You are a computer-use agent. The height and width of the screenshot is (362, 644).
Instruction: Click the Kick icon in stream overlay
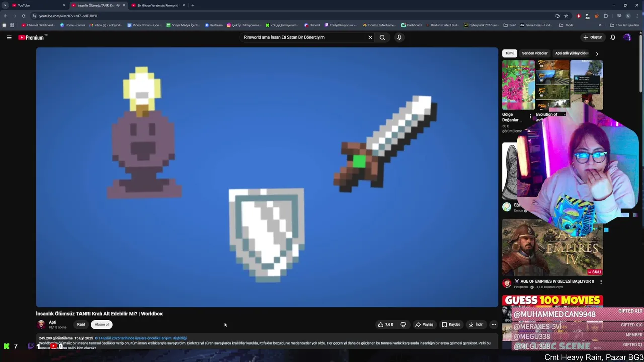[x=7, y=346]
